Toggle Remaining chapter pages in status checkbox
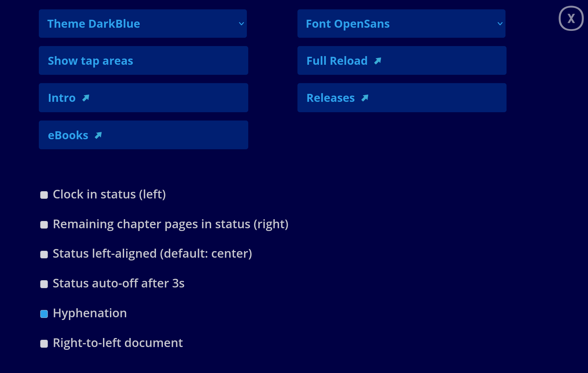Viewport: 588px width, 373px height. (44, 225)
